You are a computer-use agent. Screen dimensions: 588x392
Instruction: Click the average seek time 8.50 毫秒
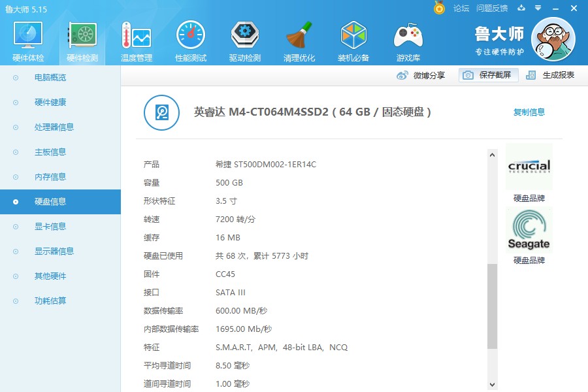[x=233, y=366]
